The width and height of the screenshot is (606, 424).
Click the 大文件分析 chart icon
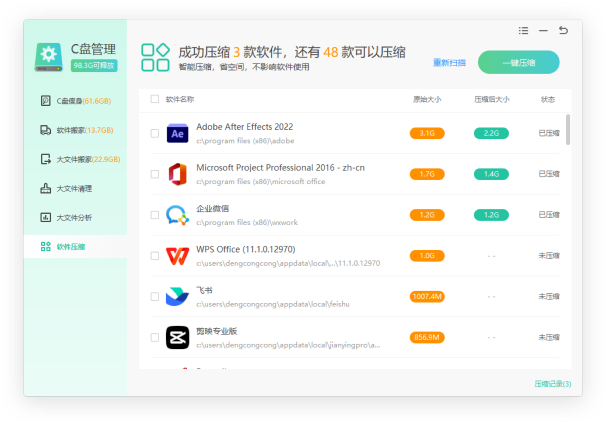[46, 217]
